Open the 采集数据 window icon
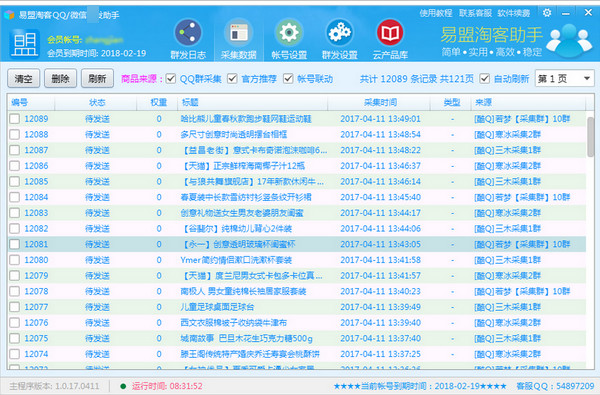Image resolution: width=600 pixels, height=395 pixels. [x=238, y=33]
